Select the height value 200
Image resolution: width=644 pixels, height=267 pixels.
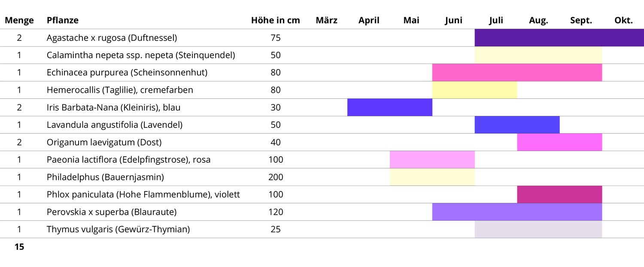276,177
